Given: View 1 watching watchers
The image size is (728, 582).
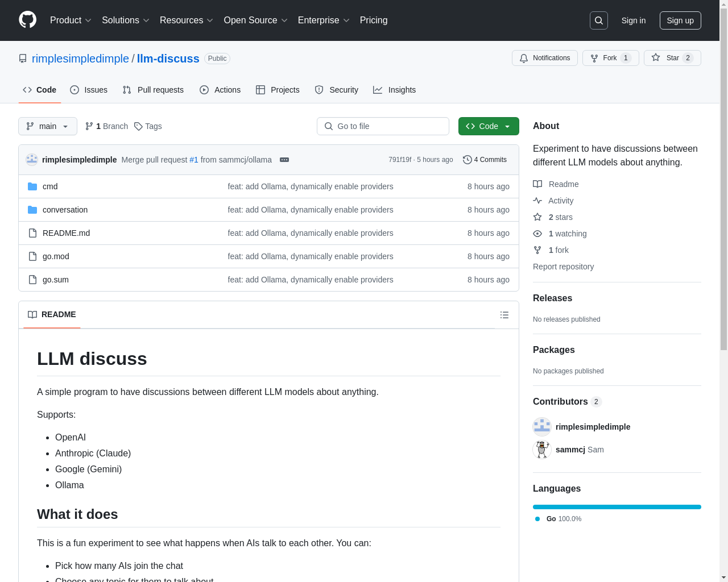Looking at the screenshot, I should point(560,234).
